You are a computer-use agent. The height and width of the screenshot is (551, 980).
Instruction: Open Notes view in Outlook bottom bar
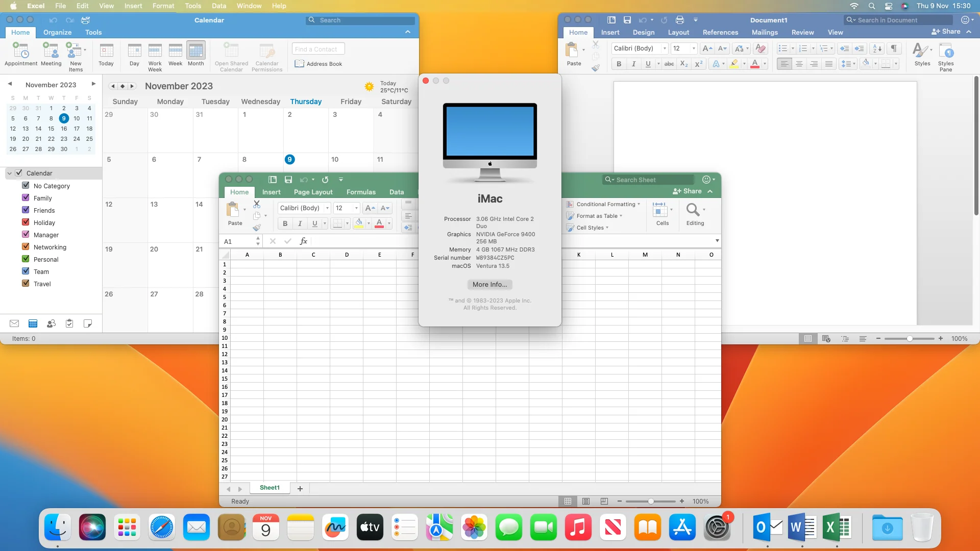click(88, 323)
